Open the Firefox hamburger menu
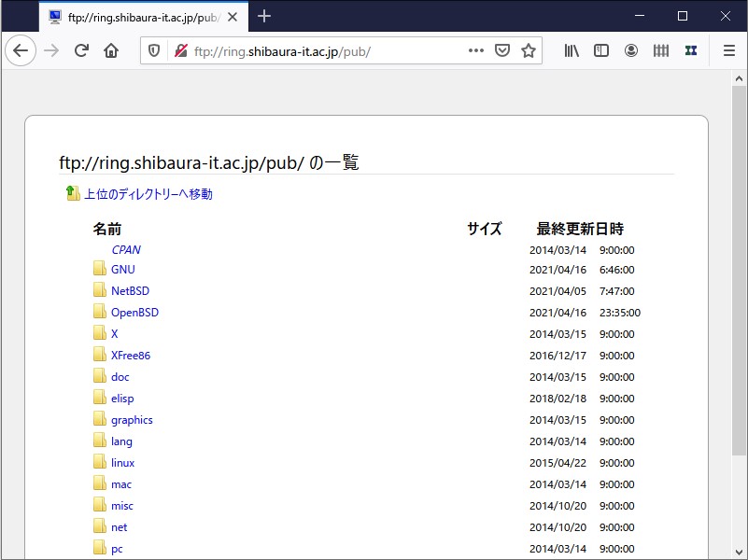Viewport: 748px width, 560px height. [728, 50]
